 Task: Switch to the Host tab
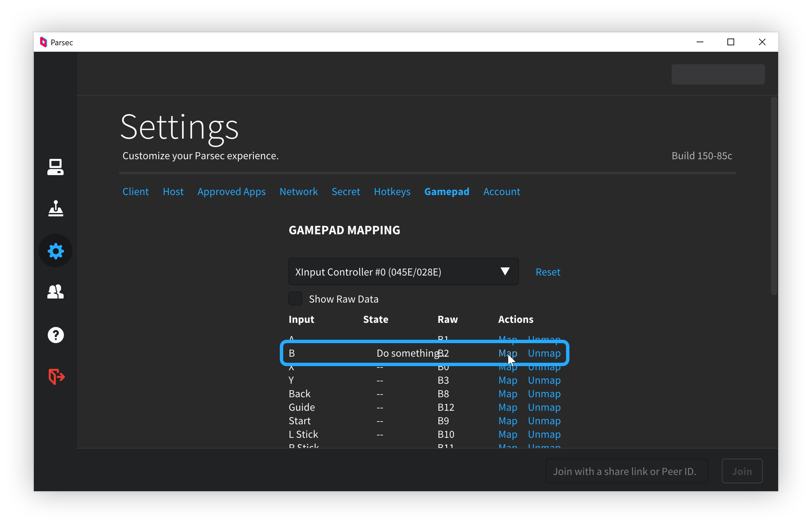point(173,192)
